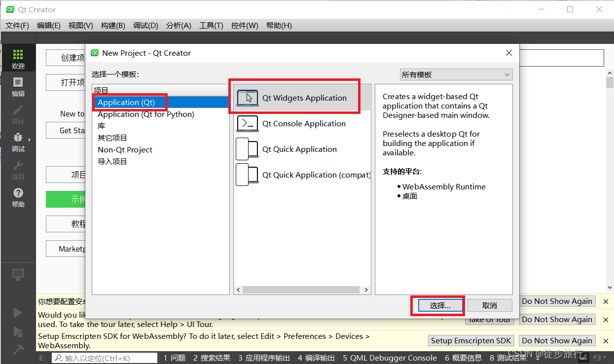The image size is (614, 364).
Task: Open the 4 编译输出 pane
Action: click(317, 358)
